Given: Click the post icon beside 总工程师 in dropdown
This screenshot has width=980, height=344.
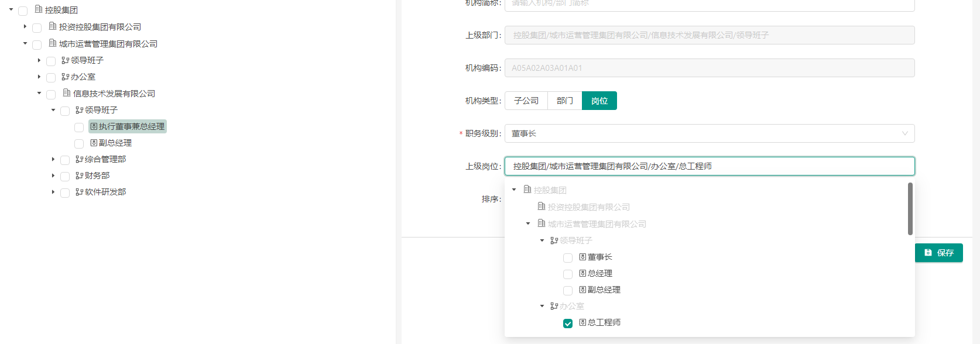Looking at the screenshot, I should point(582,322).
